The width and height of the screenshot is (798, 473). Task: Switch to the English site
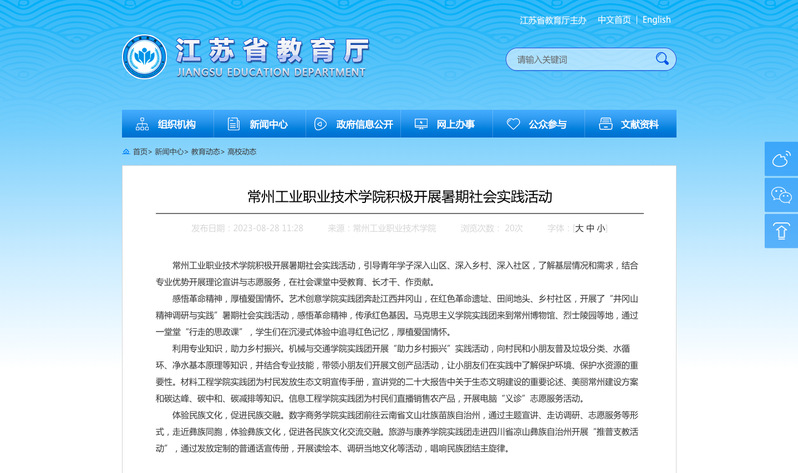pos(656,20)
